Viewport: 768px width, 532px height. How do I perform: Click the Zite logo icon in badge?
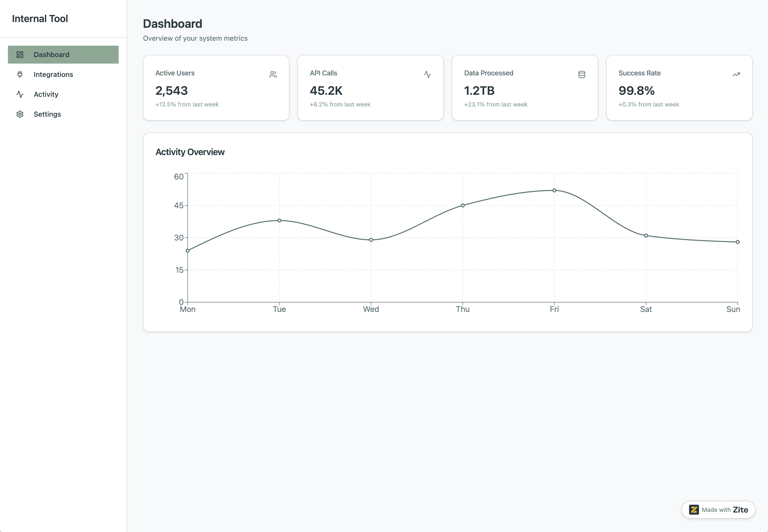coord(694,510)
